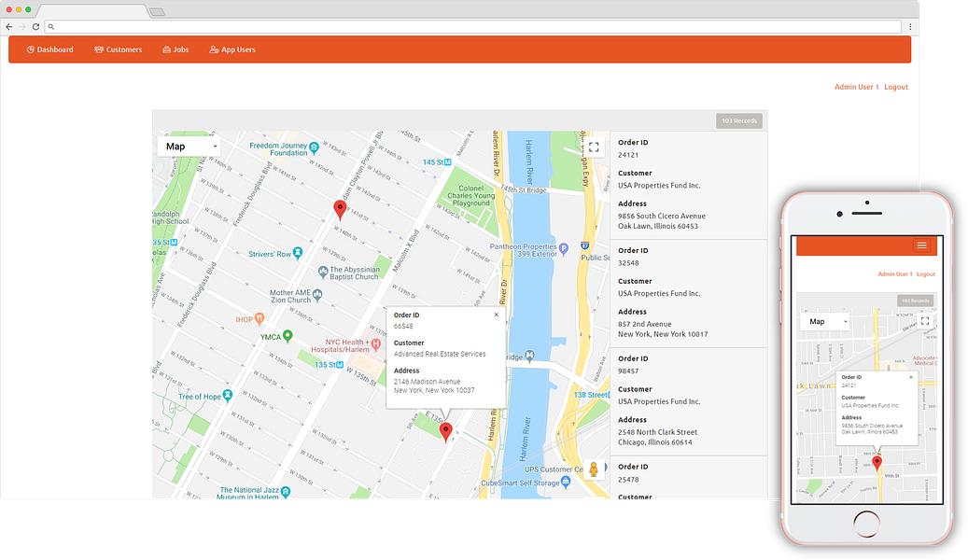Click the CubeSmart Self Storage marker icon
The height and width of the screenshot is (560, 968).
pyautogui.click(x=566, y=482)
